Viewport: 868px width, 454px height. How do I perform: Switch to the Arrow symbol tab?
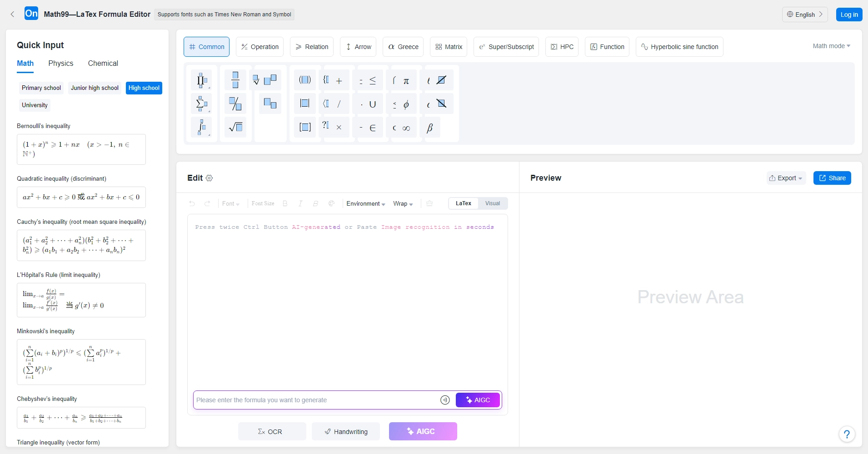[358, 47]
